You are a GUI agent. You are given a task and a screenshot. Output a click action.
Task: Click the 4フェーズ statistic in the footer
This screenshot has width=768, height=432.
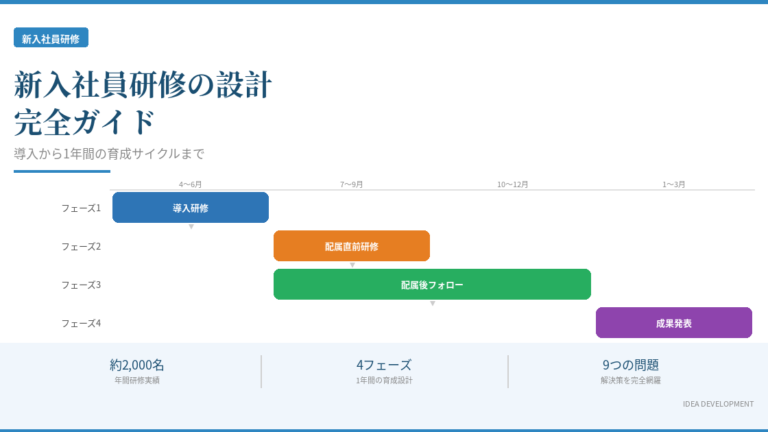(384, 366)
